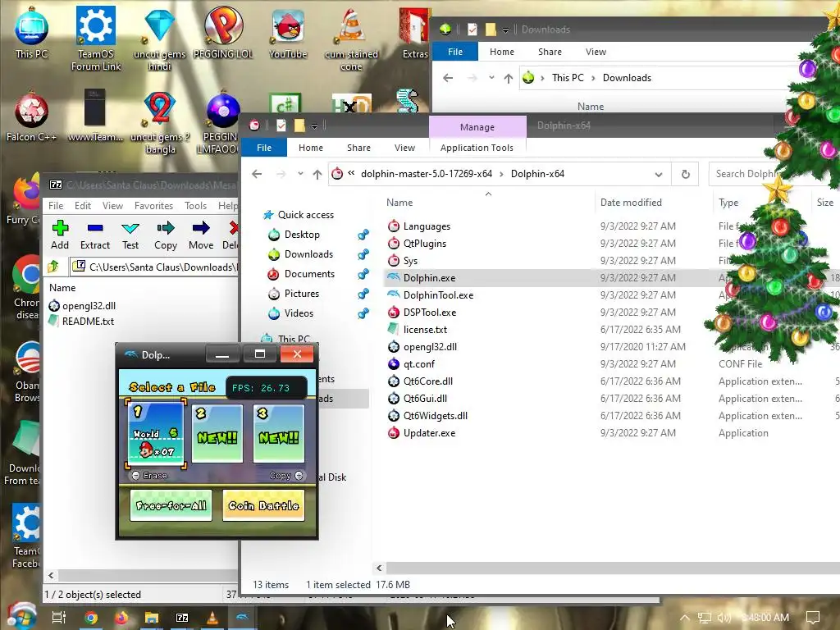The width and height of the screenshot is (840, 630).
Task: Select the cum stained cone VLC icon
Action: click(351, 39)
